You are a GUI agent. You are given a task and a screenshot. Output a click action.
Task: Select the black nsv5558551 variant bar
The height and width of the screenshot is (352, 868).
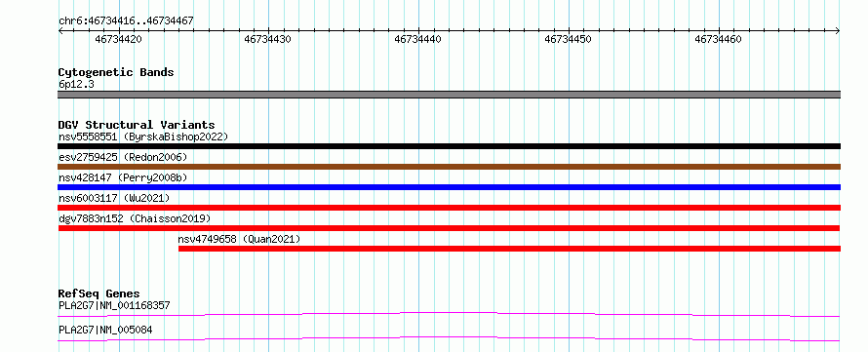449,146
